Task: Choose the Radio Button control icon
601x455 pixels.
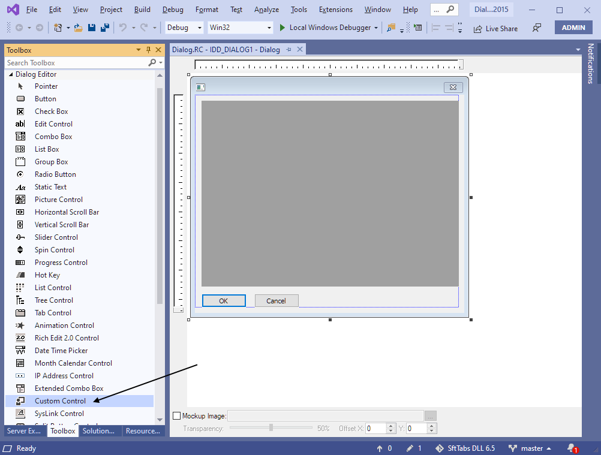Action: click(20, 174)
